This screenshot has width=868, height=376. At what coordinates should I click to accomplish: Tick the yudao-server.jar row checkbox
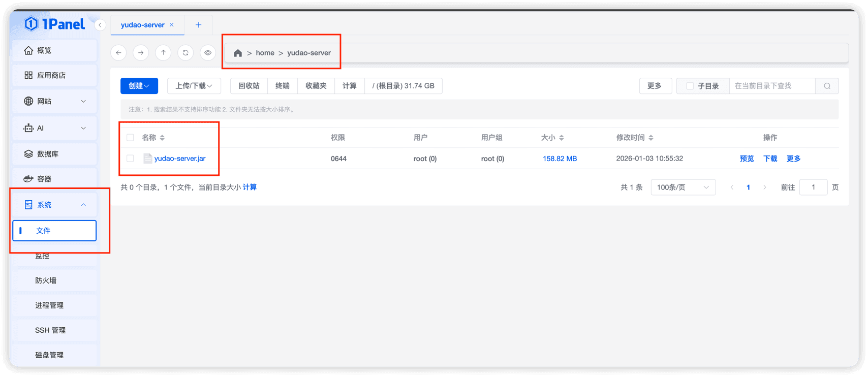[130, 159]
